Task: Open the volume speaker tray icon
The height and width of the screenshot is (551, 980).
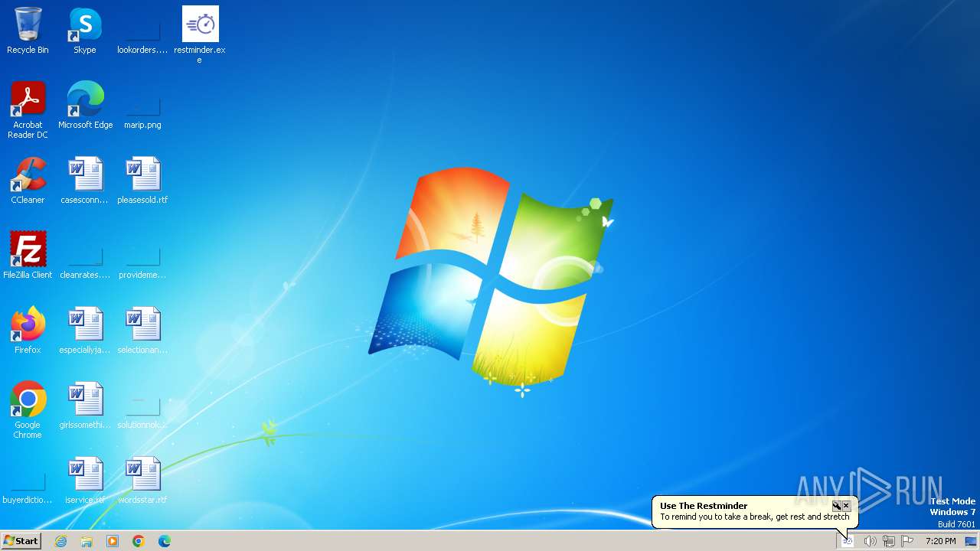Action: click(x=870, y=541)
